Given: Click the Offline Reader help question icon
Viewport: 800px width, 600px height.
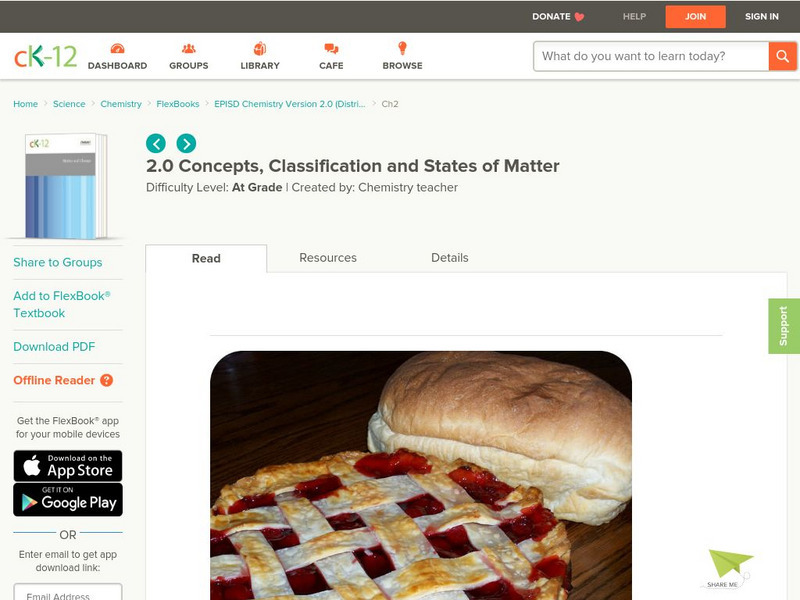Looking at the screenshot, I should click(x=107, y=380).
